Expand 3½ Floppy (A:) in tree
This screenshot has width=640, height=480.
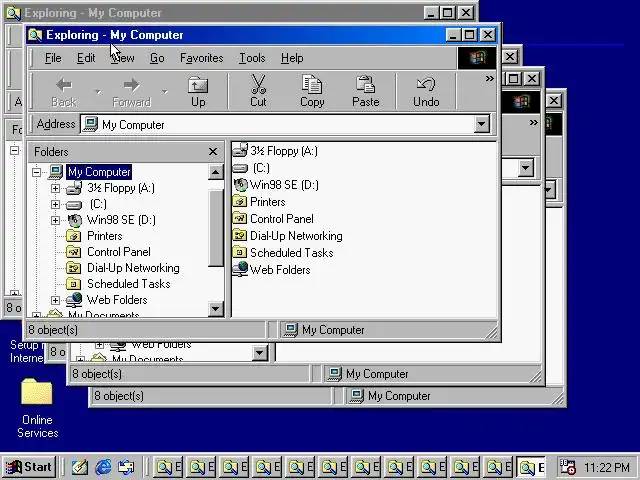pyautogui.click(x=55, y=188)
